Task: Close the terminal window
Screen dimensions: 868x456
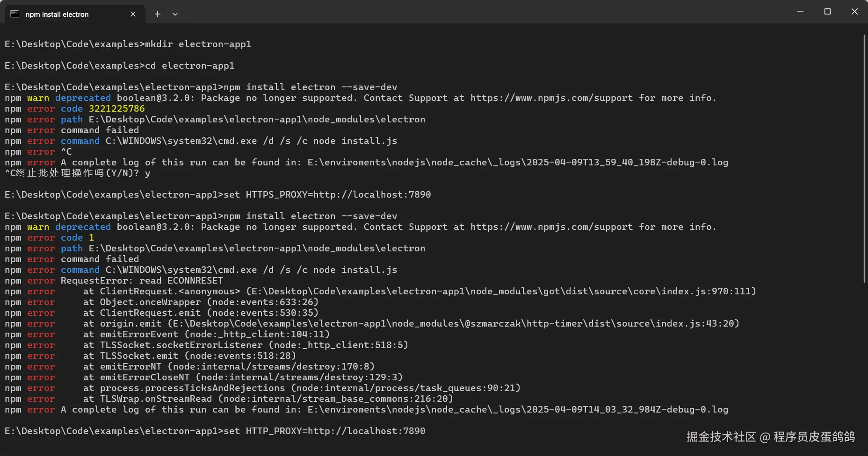Action: coord(854,11)
